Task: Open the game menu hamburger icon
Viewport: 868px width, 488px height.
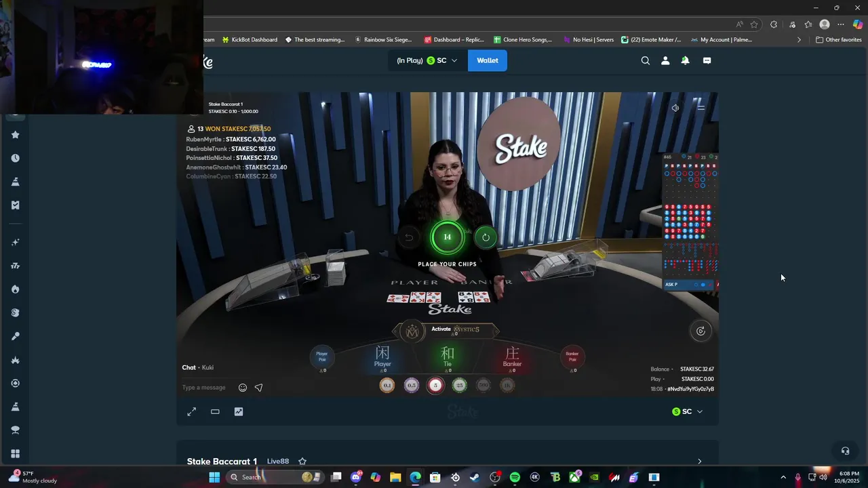Action: point(701,108)
